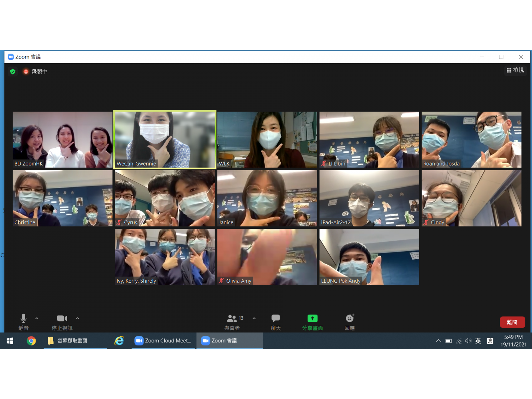Toggle the English input language indicator
Screen dimensions: 532x399
[478, 341]
